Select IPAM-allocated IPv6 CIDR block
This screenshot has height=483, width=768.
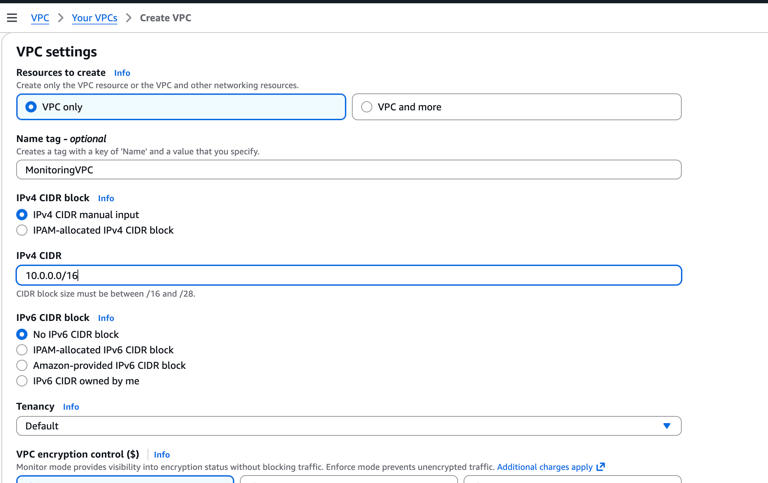pyautogui.click(x=22, y=350)
